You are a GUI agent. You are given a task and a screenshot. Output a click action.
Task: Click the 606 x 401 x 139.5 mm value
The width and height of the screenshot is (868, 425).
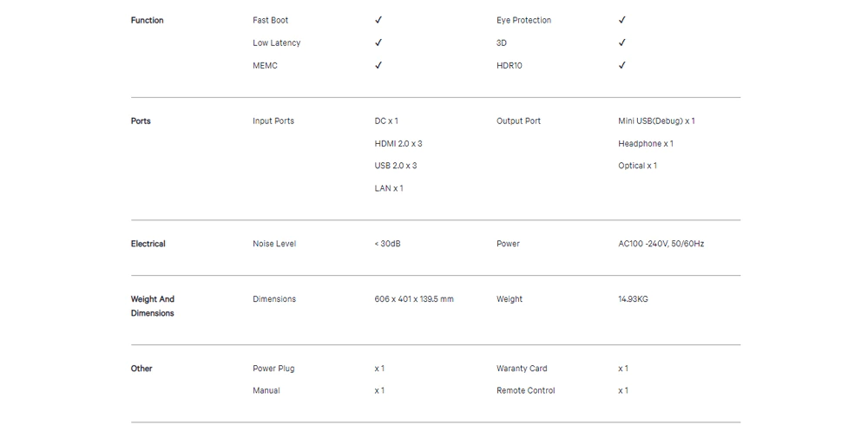pyautogui.click(x=414, y=299)
